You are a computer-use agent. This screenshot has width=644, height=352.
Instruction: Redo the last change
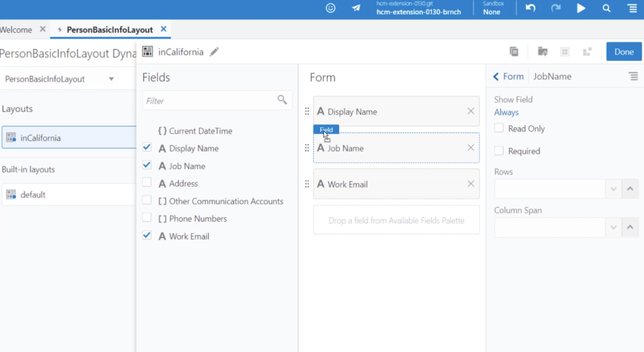tap(556, 8)
